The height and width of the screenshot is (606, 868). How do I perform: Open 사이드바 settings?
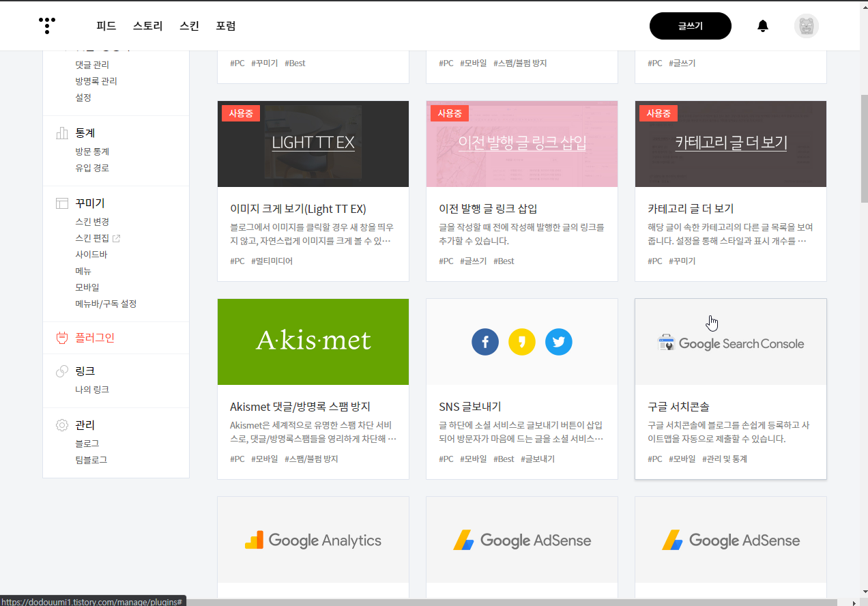tap(91, 255)
